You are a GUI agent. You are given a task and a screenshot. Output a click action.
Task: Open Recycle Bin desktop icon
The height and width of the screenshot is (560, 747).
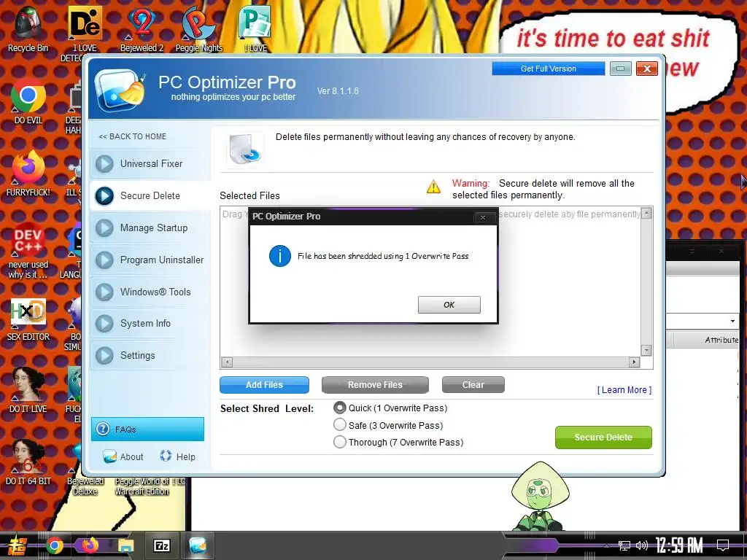28,29
